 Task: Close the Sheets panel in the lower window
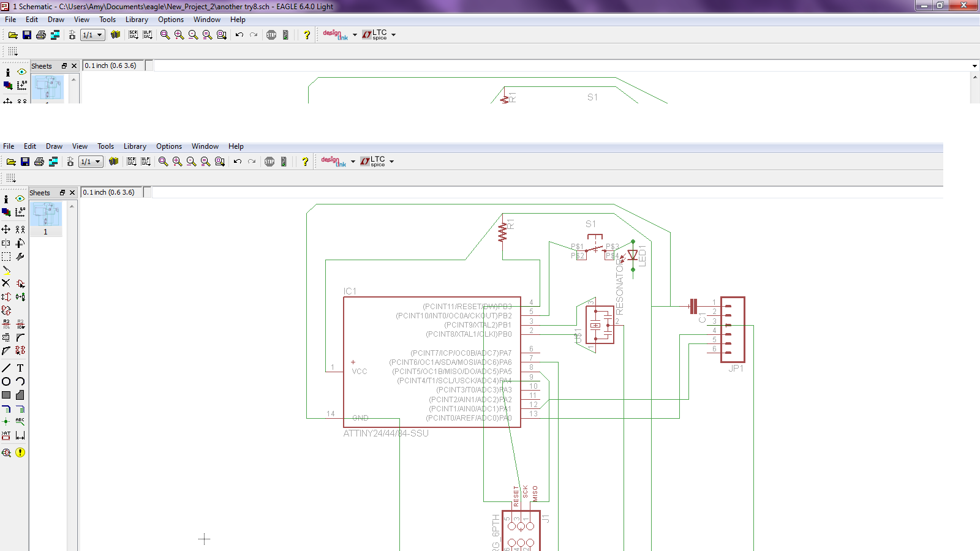[x=72, y=193]
